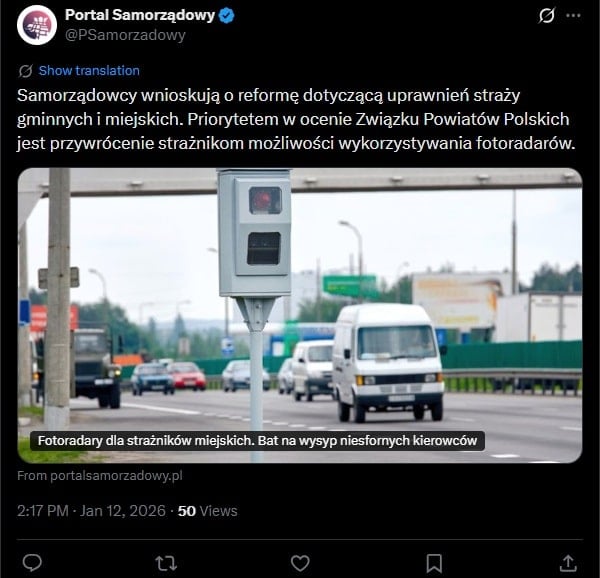Click the 50 Views counter
This screenshot has height=578, width=600.
tap(207, 511)
